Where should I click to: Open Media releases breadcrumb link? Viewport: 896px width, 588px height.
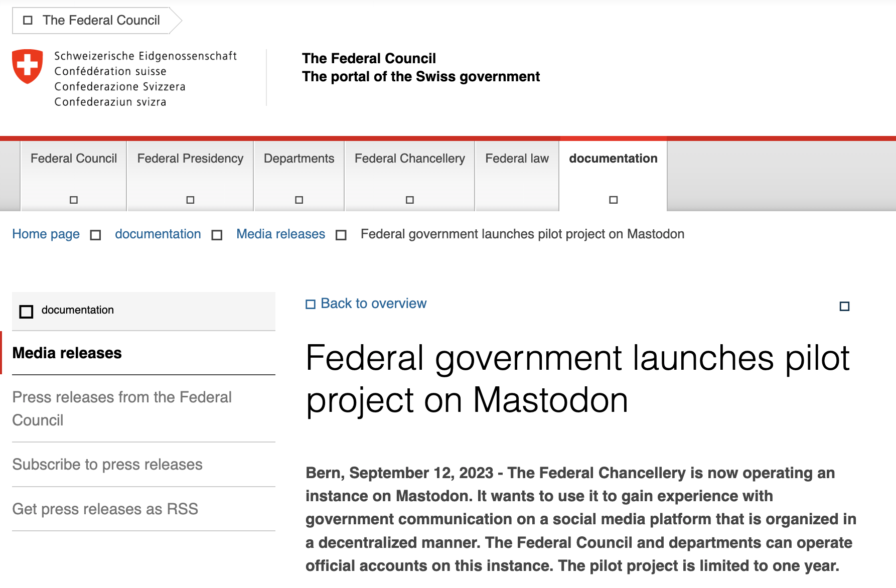(281, 234)
